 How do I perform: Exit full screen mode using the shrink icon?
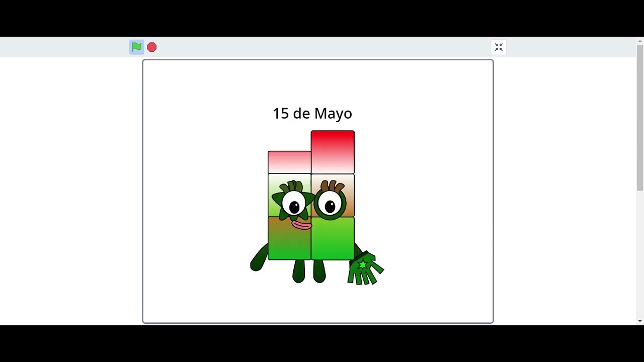499,47
